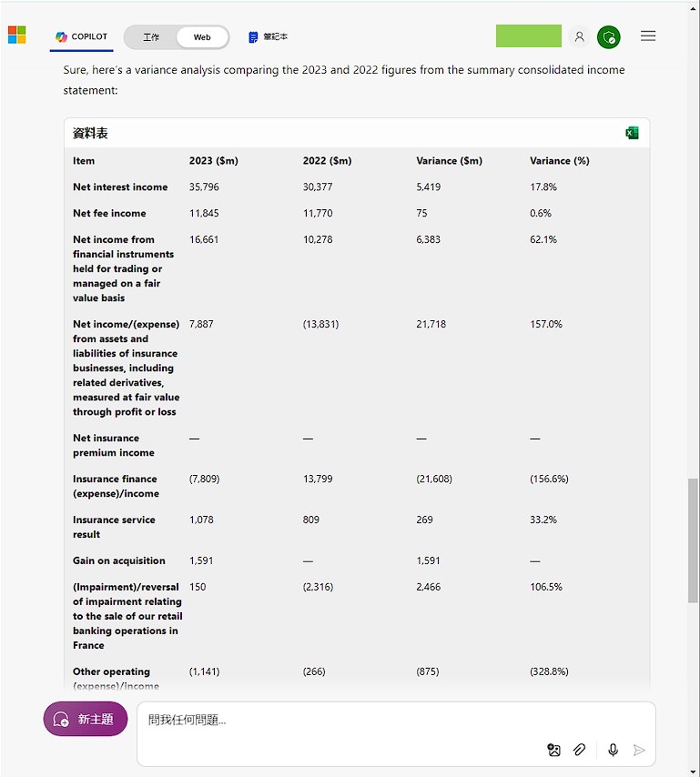The width and height of the screenshot is (700, 777).
Task: Click the Net interest income row label
Action: click(120, 187)
